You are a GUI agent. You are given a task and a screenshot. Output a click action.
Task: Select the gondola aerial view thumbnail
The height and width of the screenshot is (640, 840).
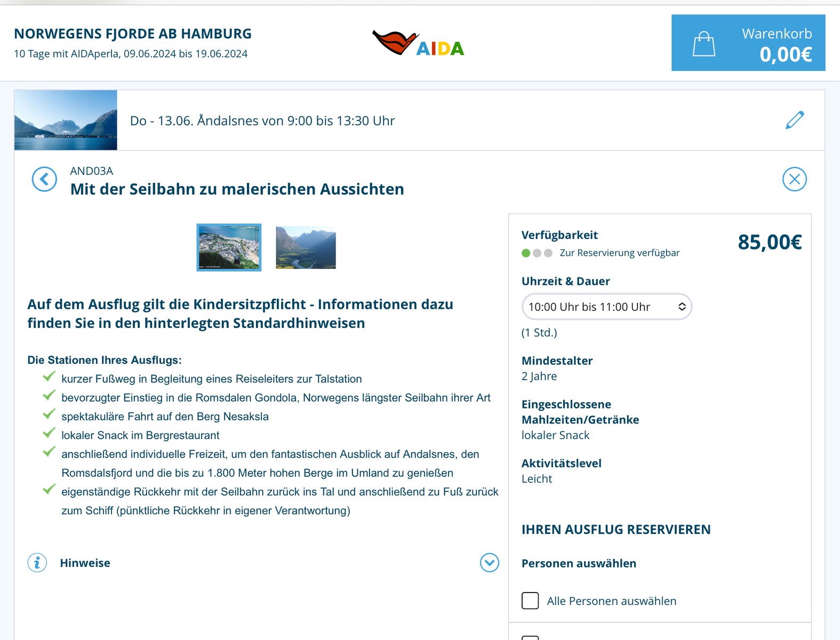[x=229, y=247]
